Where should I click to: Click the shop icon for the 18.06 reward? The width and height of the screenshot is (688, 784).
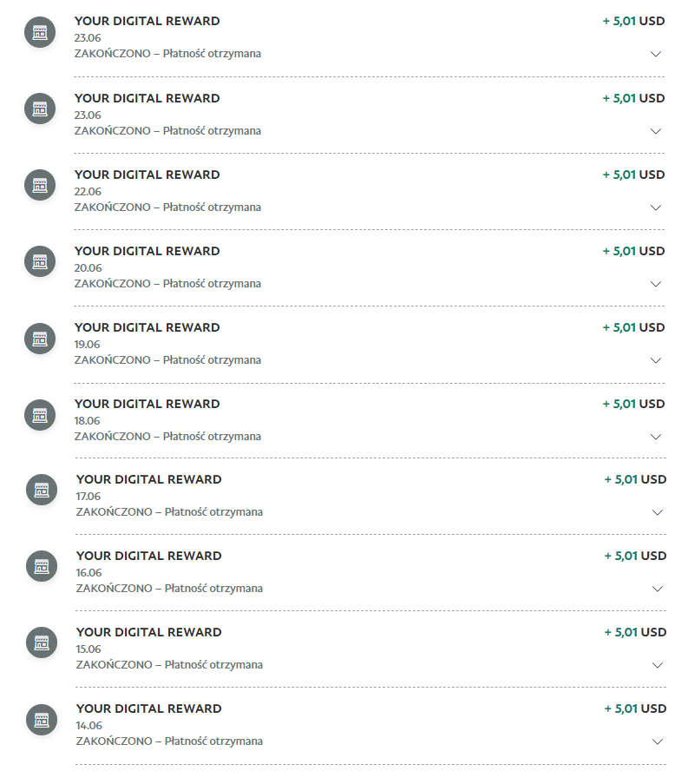pyautogui.click(x=39, y=414)
